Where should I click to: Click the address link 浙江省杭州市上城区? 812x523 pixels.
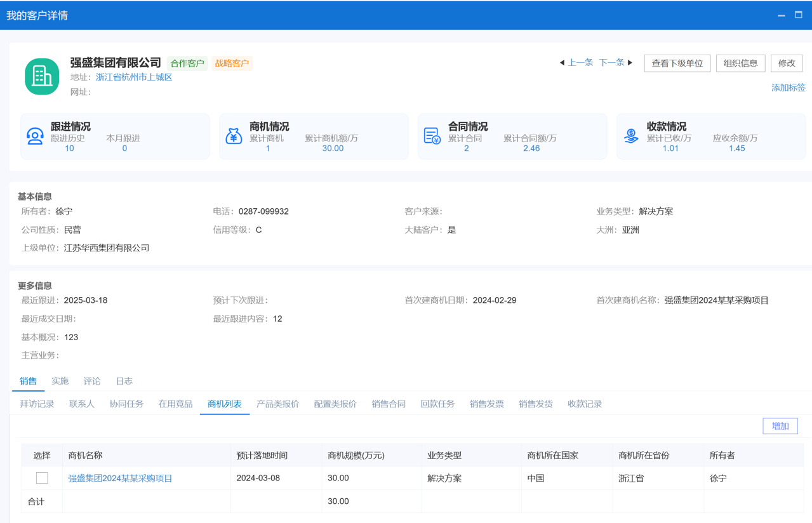[134, 77]
